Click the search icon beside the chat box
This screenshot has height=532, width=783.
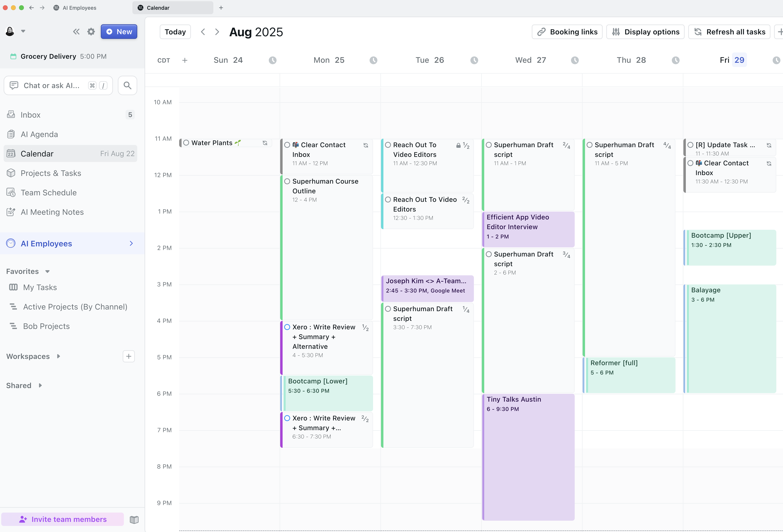point(127,85)
